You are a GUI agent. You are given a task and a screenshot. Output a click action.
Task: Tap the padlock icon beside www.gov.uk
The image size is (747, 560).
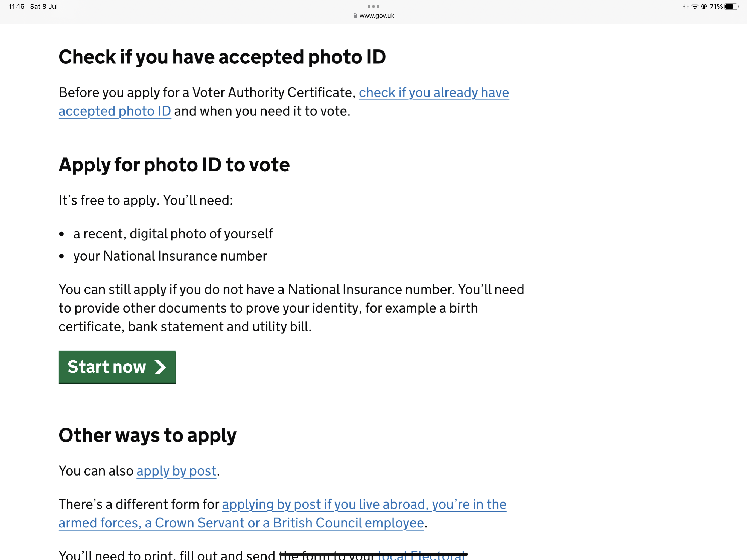(355, 16)
